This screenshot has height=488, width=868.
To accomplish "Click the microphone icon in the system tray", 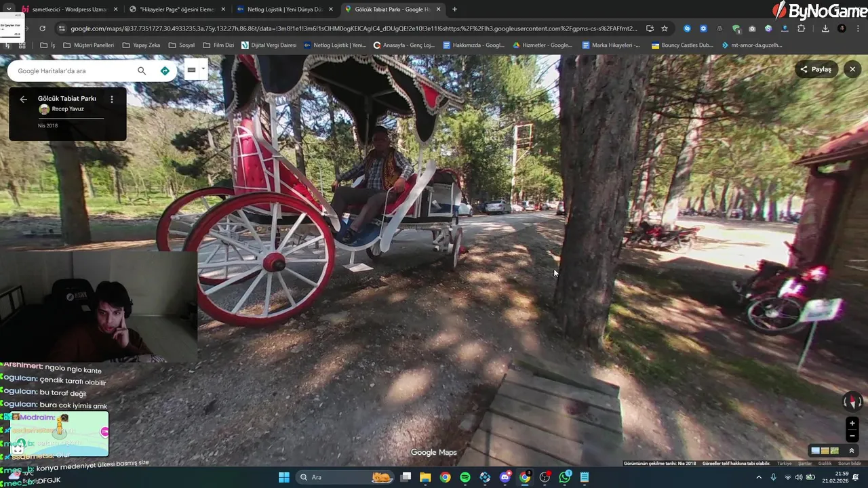I will coord(774,477).
